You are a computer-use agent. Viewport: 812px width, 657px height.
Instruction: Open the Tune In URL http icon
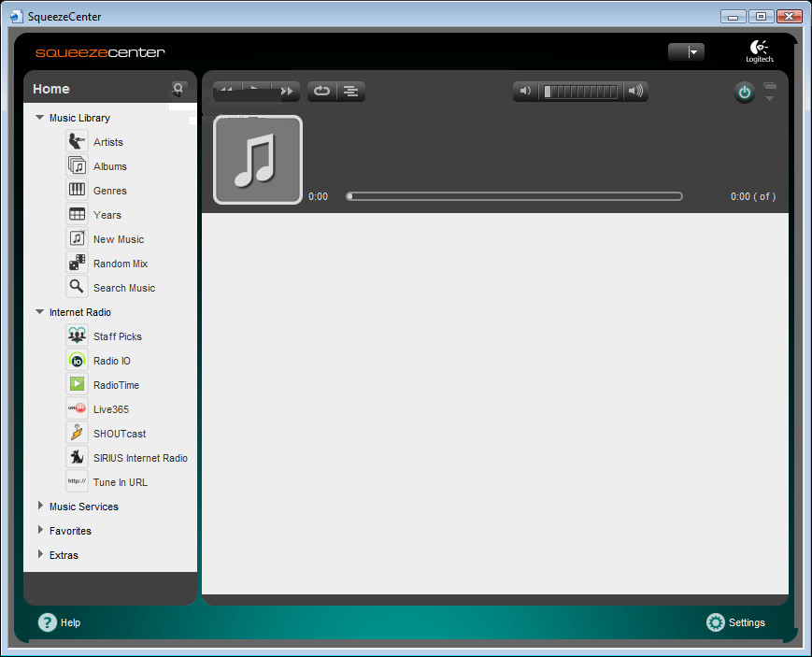(x=77, y=482)
